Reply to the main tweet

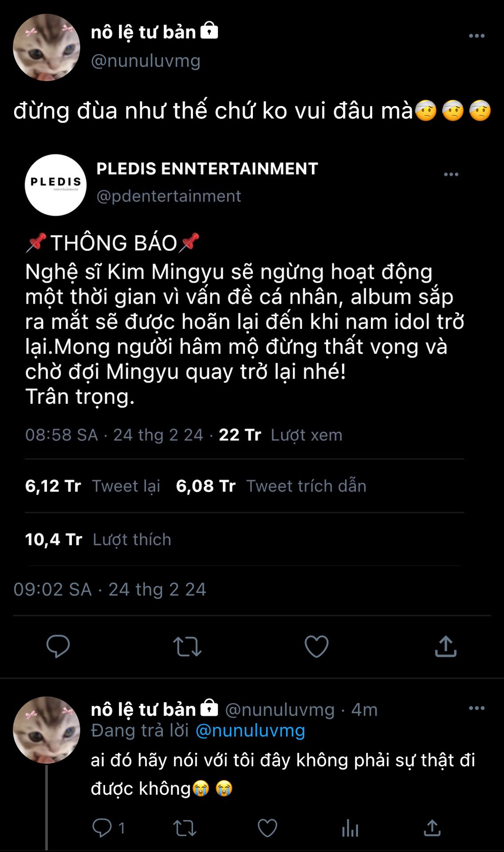[58, 646]
